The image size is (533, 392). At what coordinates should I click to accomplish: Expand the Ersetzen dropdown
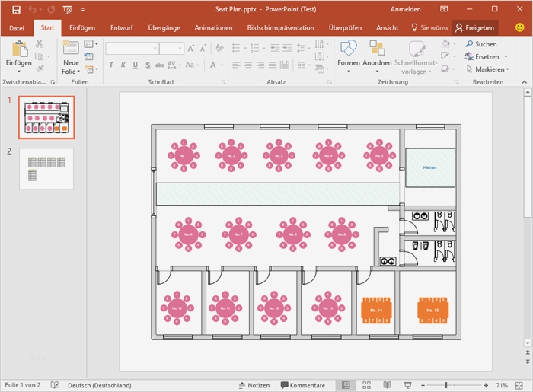click(x=506, y=57)
